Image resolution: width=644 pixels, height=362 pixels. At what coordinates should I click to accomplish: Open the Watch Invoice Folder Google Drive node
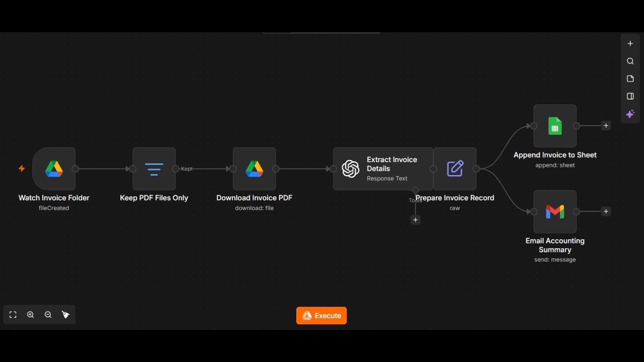[x=54, y=169]
